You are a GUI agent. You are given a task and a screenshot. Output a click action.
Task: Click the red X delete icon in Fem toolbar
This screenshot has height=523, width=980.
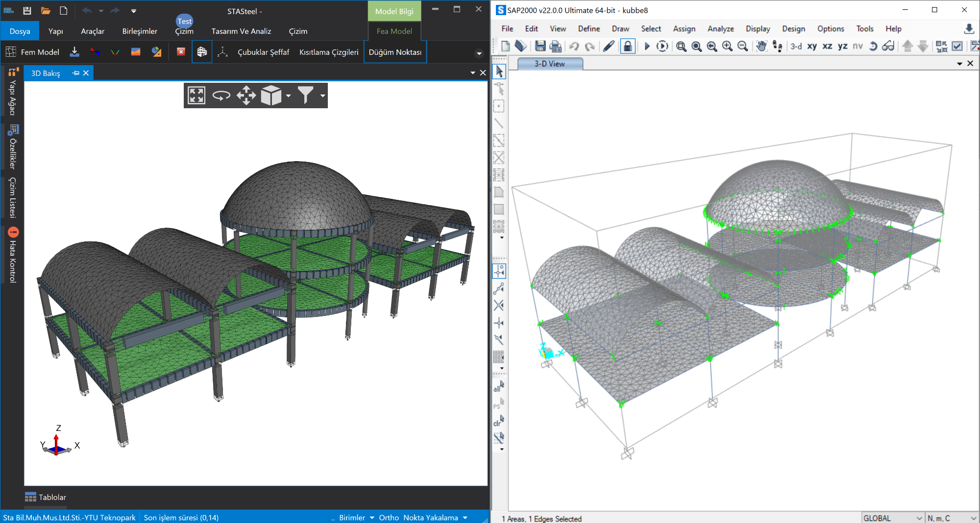click(x=181, y=52)
